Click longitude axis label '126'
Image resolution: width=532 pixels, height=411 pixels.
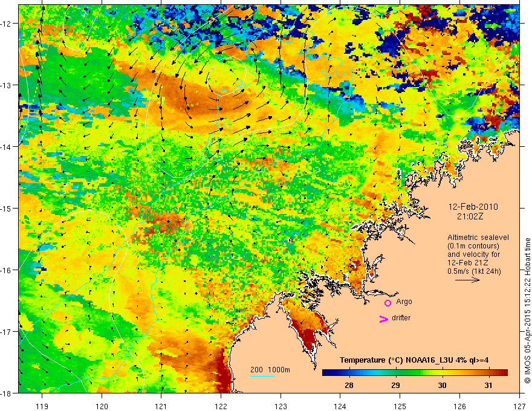[459, 406]
